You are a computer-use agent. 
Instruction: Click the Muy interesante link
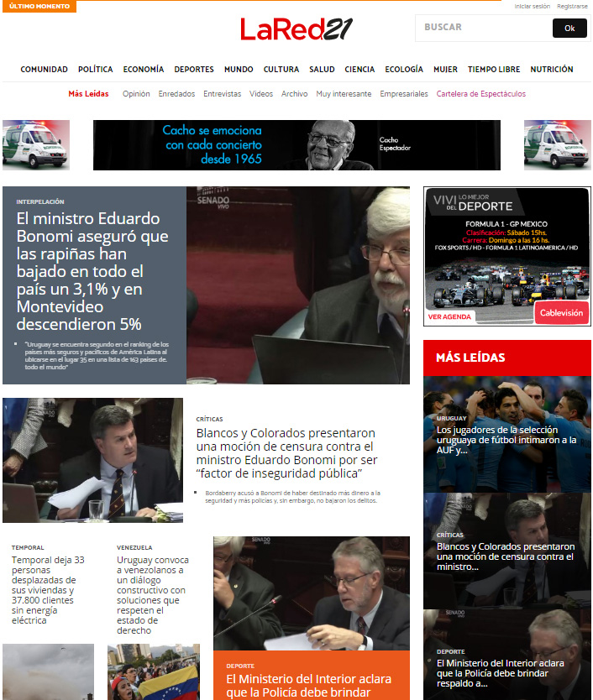point(344,94)
